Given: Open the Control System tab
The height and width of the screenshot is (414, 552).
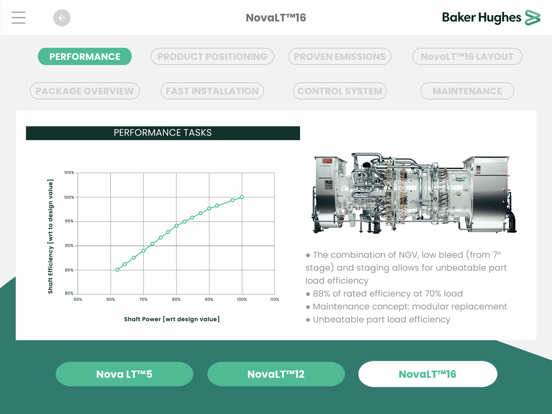Looking at the screenshot, I should [x=340, y=91].
